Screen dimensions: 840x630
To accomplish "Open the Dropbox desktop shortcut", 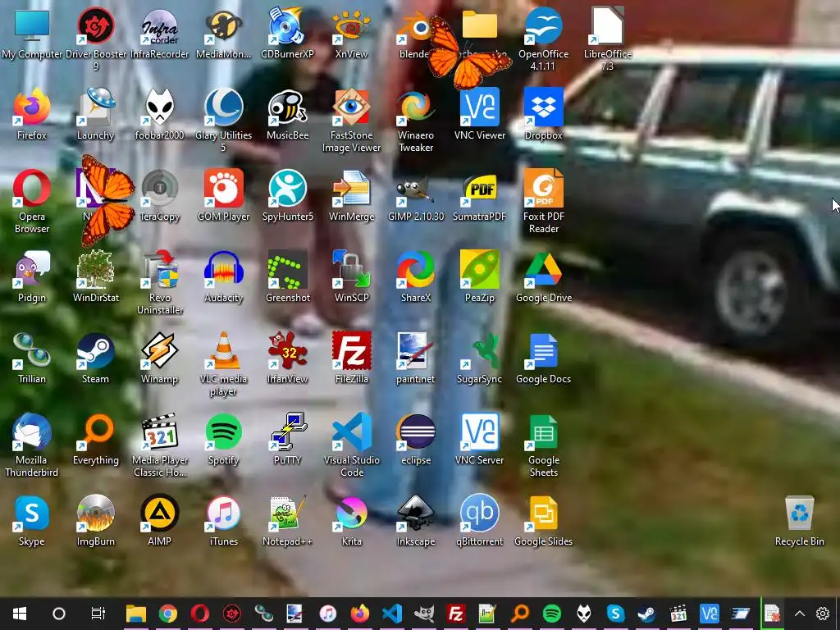I will [543, 115].
